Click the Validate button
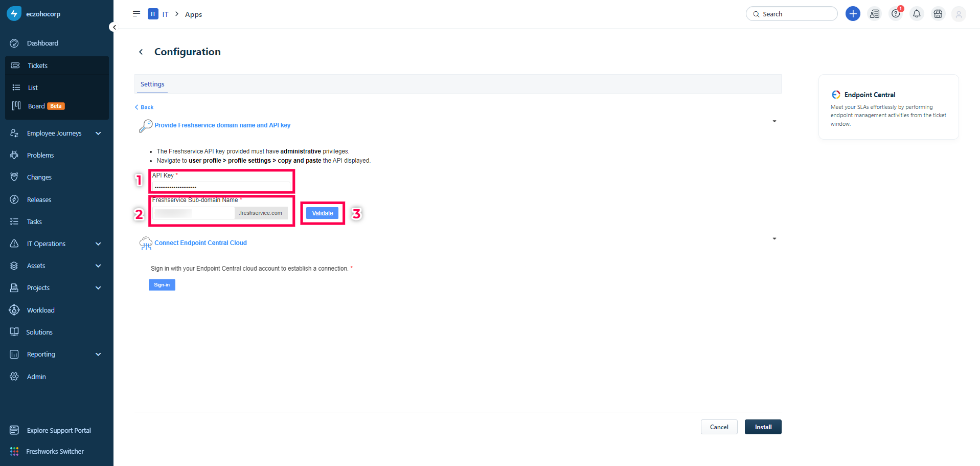 coord(323,213)
